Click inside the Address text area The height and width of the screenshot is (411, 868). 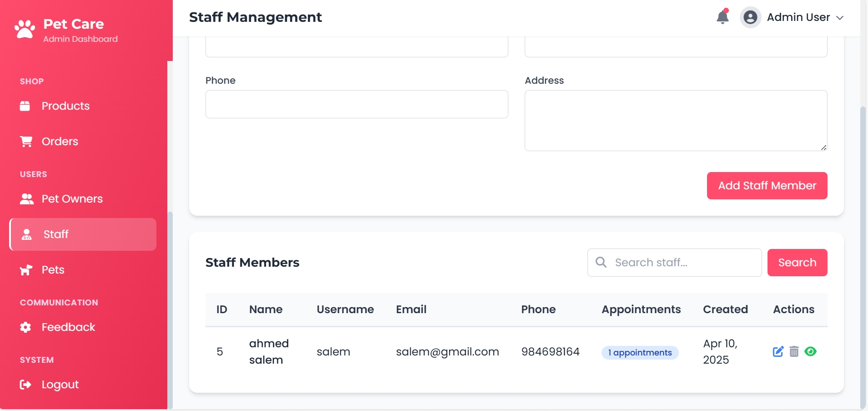pyautogui.click(x=676, y=121)
